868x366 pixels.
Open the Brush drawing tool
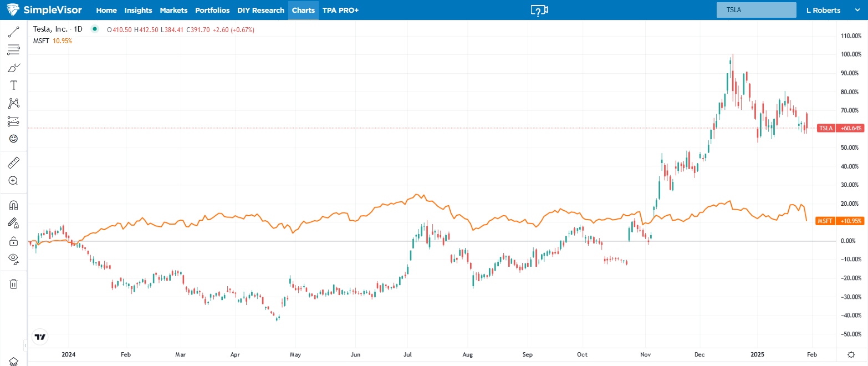(13, 67)
